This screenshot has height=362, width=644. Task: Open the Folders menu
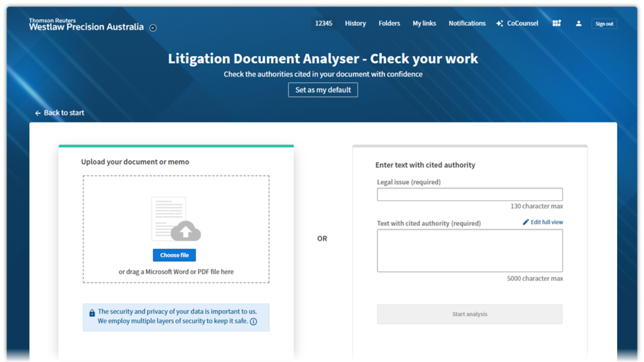[x=389, y=23]
